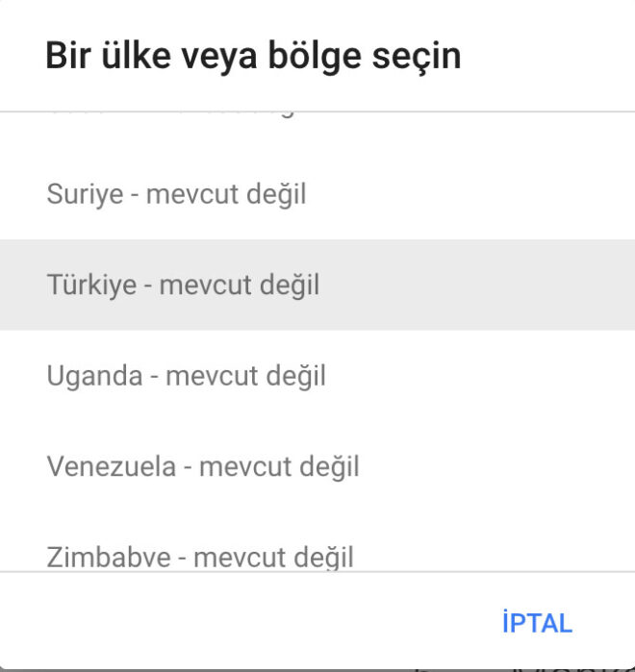Click the 'Bir ülke veya bölge seçin' title

[x=253, y=56]
